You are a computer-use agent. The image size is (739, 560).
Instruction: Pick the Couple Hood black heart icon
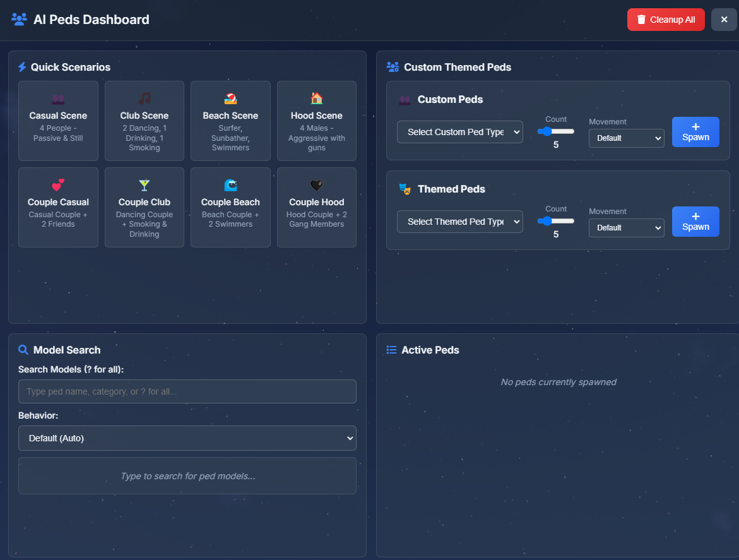tap(317, 185)
